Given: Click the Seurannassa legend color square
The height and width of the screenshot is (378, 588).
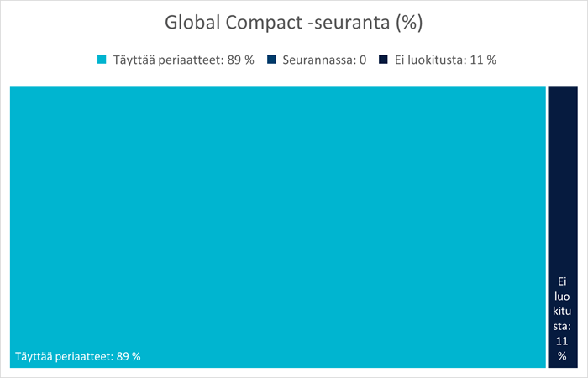Looking at the screenshot, I should (x=274, y=60).
